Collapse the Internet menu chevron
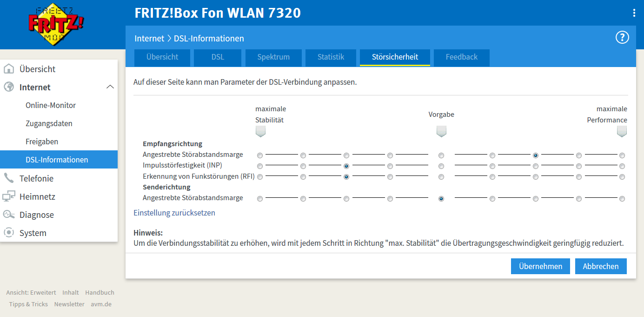Viewport: 644px width, 317px height. 110,87
